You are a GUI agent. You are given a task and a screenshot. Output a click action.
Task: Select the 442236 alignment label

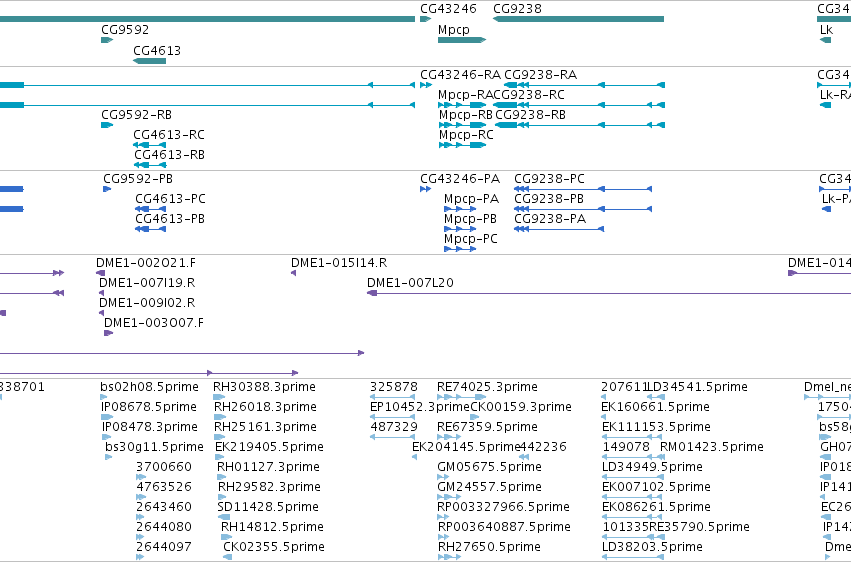543,448
